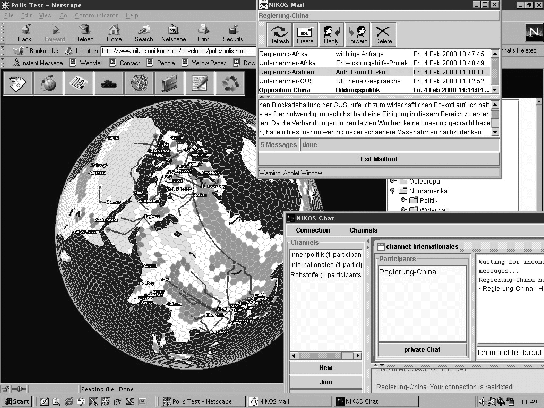Delete the selected NIKOS Mail message
Screen dimensions: 544x408
click(x=383, y=34)
